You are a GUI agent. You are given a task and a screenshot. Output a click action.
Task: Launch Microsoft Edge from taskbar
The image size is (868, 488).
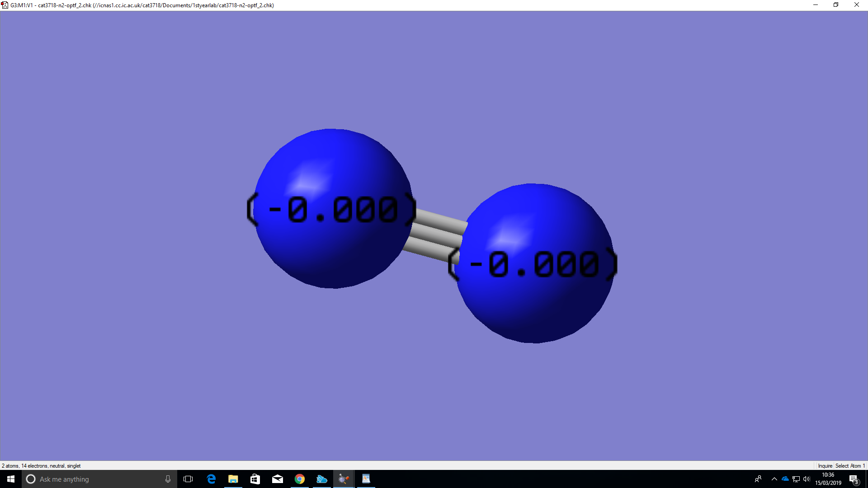pos(211,479)
